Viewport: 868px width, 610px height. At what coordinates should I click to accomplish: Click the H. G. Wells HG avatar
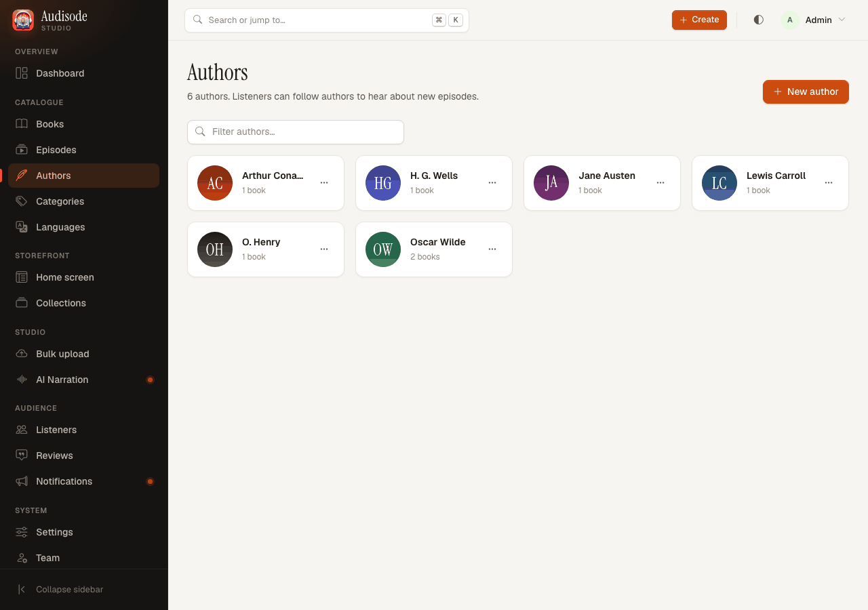click(383, 183)
